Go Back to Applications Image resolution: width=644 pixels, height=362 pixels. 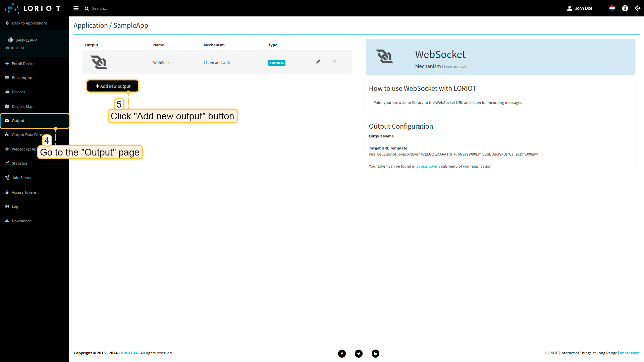tap(29, 23)
